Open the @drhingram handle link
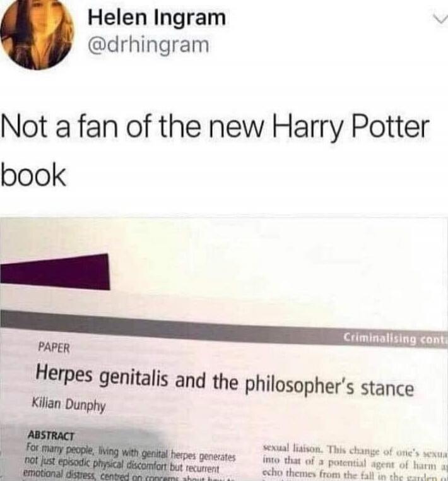This screenshot has width=448, height=481. (x=148, y=45)
